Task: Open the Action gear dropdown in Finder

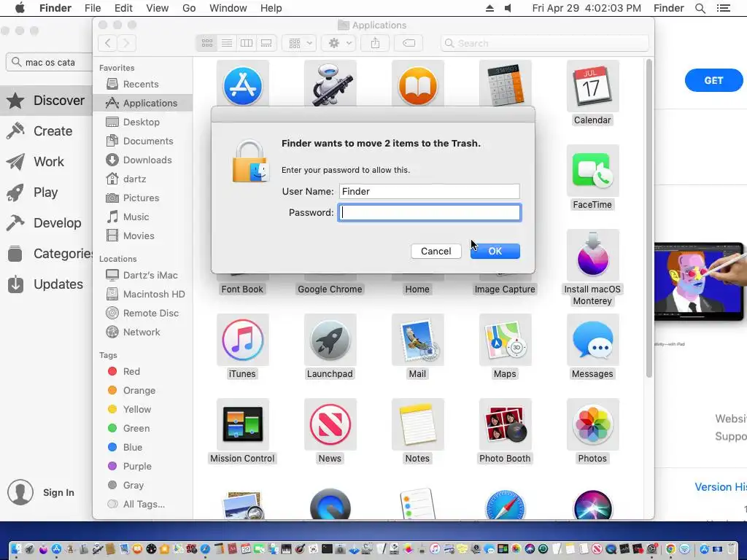Action: click(338, 43)
